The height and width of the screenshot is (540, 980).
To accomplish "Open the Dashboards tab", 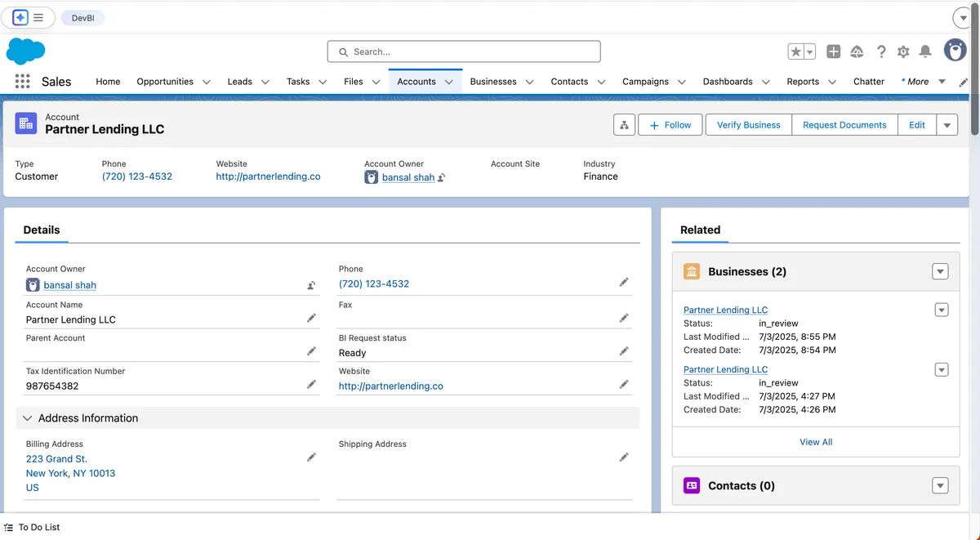I will point(728,82).
